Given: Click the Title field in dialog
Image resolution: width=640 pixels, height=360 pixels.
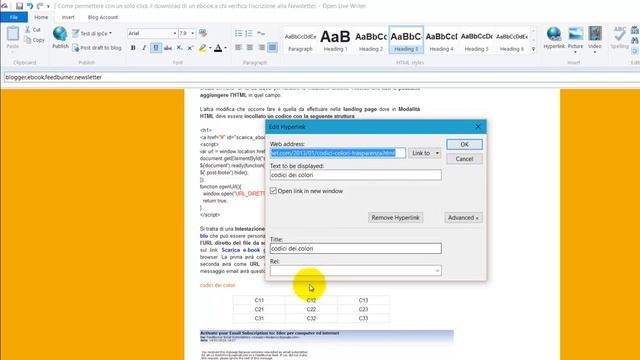Looking at the screenshot, I should tap(356, 249).
